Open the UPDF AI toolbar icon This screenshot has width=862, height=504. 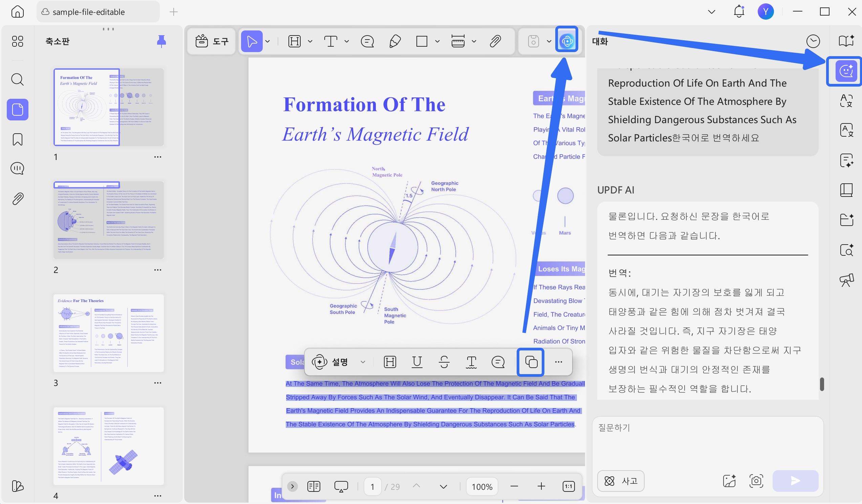click(x=567, y=41)
